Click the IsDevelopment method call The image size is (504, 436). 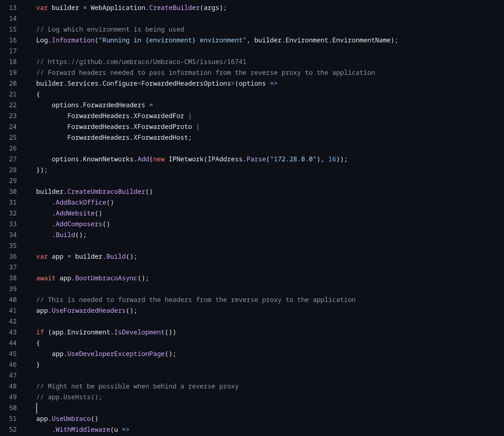tap(139, 332)
